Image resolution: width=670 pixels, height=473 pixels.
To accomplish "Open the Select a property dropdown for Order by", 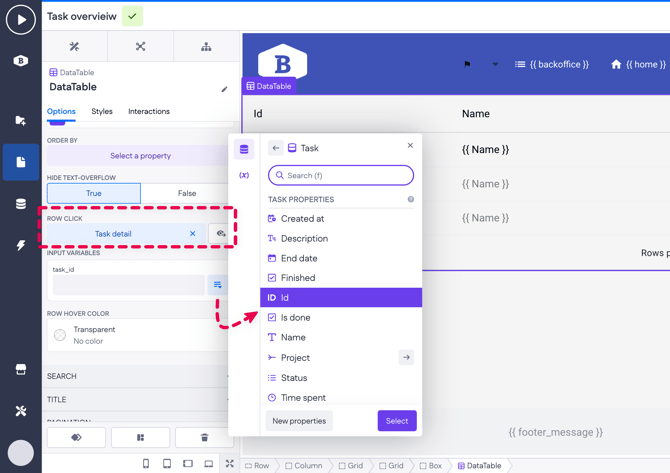I will tap(139, 156).
